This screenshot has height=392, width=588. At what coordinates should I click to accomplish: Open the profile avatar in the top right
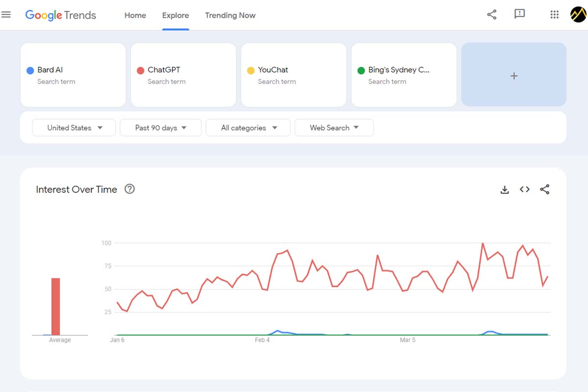(x=577, y=15)
